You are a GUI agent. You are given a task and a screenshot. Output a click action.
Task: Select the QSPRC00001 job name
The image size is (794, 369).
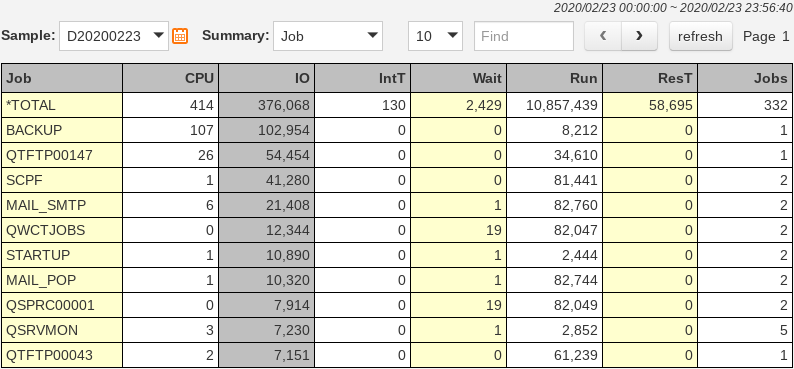(x=50, y=305)
